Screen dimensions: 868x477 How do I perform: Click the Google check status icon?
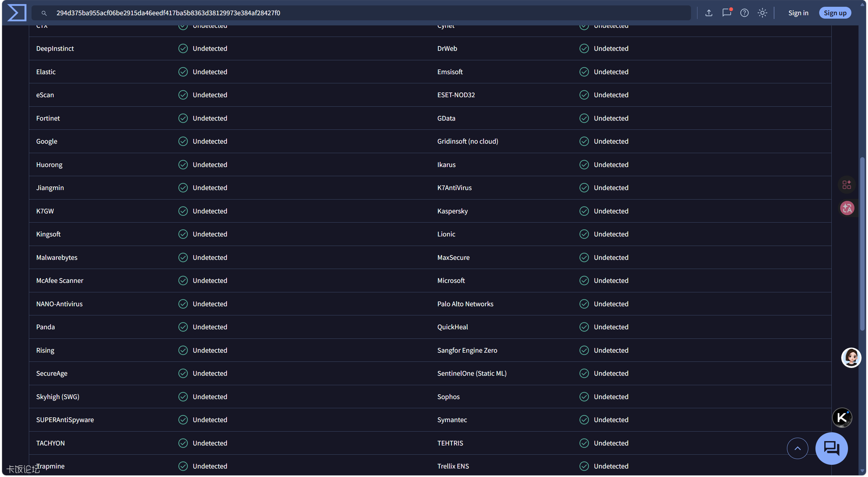[183, 141]
